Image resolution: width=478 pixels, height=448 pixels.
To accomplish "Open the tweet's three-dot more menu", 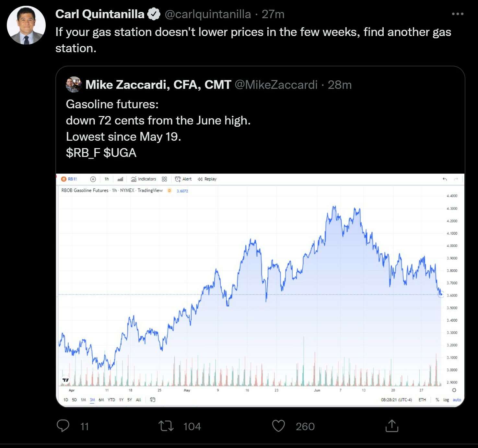I will pos(457,14).
